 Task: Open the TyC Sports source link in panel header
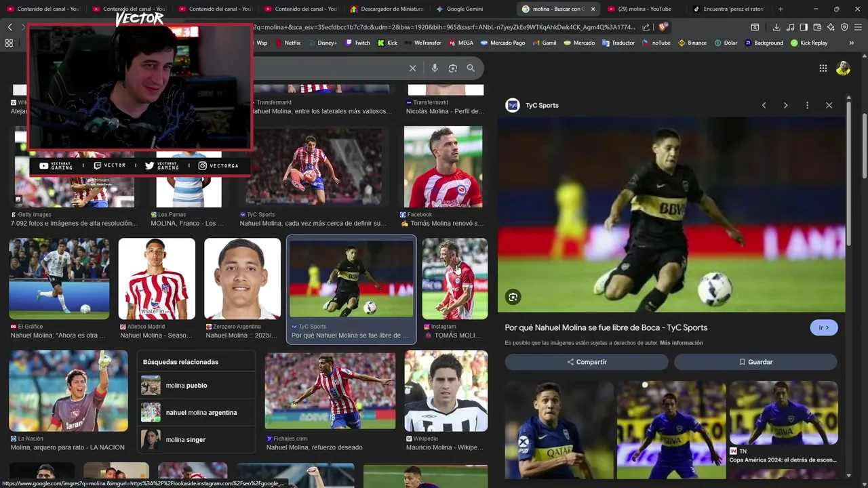pos(532,105)
